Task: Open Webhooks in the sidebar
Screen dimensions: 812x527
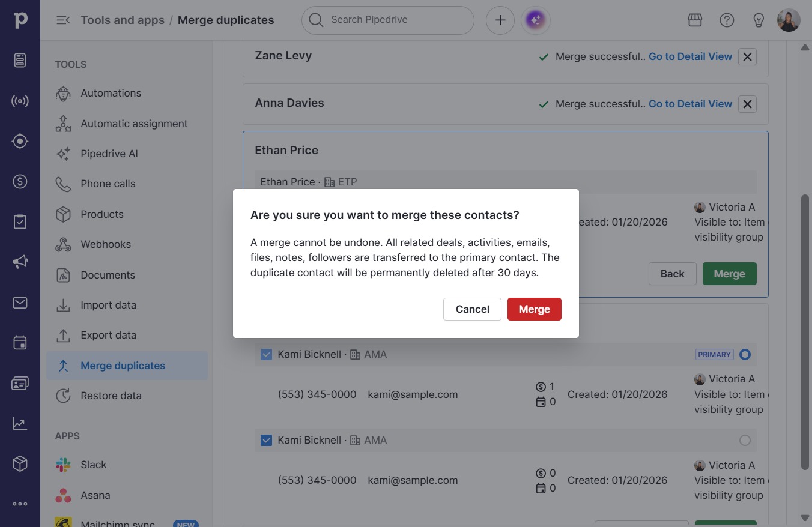Action: tap(127, 244)
